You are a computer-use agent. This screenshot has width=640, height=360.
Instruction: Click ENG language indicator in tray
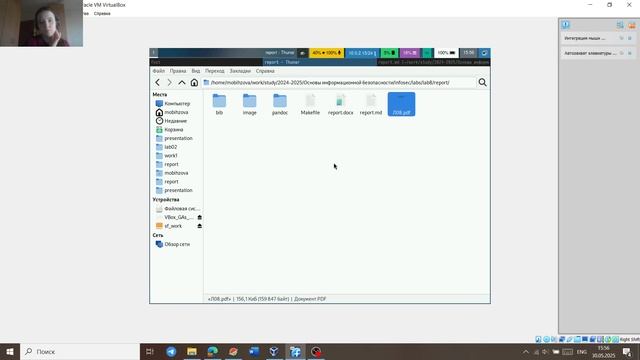tap(582, 352)
